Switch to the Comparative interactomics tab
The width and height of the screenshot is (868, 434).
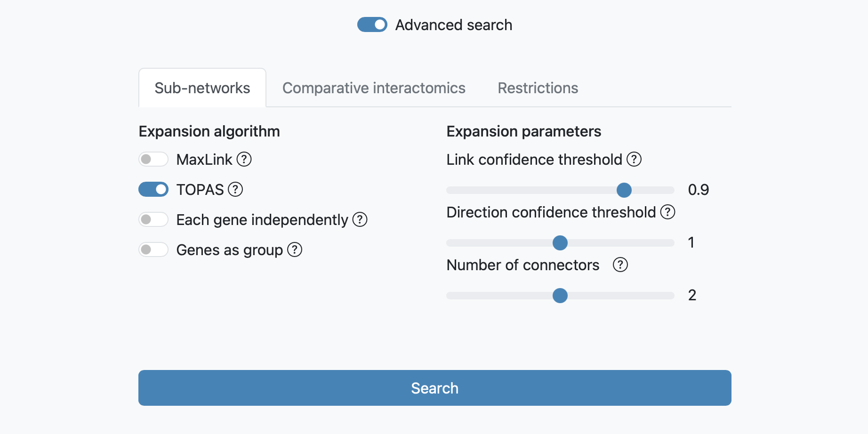click(374, 88)
